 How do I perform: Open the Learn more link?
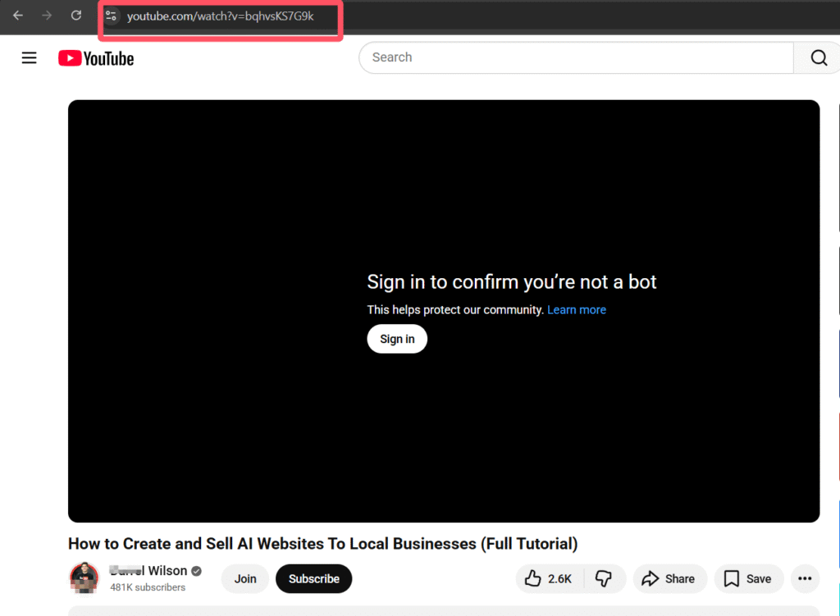click(576, 309)
